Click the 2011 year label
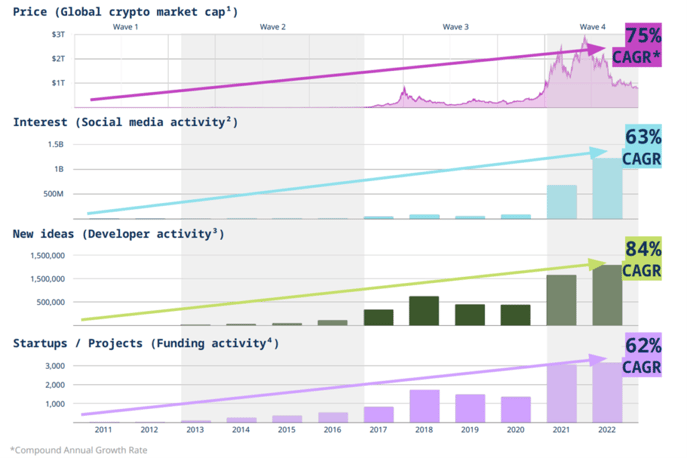Screen dimensions: 687x458 [103, 430]
